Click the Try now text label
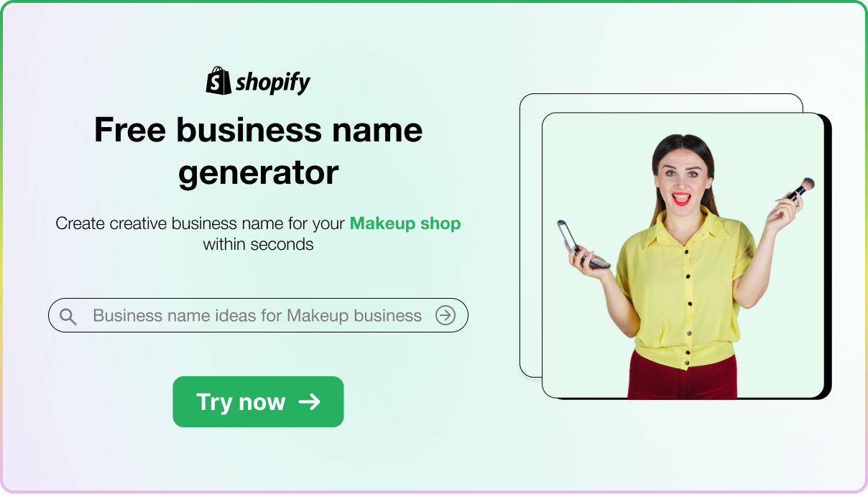868x494 pixels. pyautogui.click(x=241, y=402)
